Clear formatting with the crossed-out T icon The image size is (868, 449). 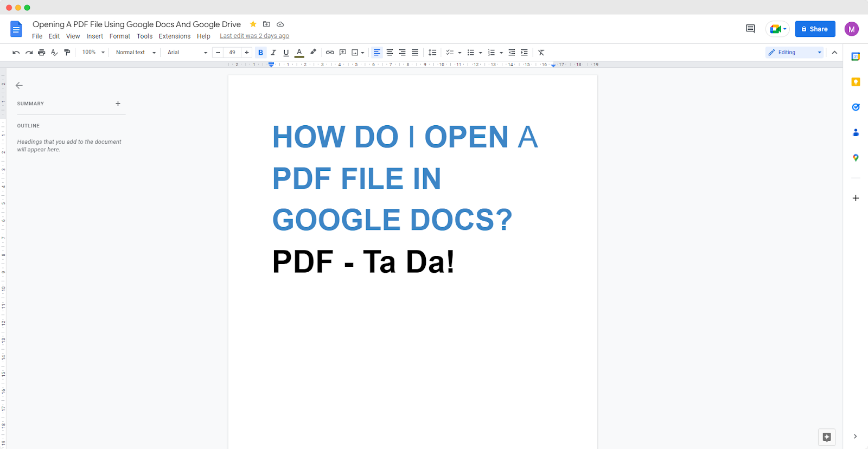tap(541, 53)
